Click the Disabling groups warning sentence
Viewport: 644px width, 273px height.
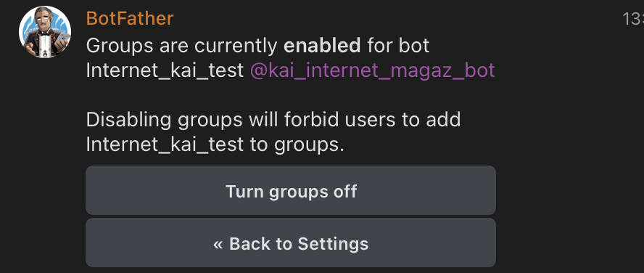(x=273, y=132)
